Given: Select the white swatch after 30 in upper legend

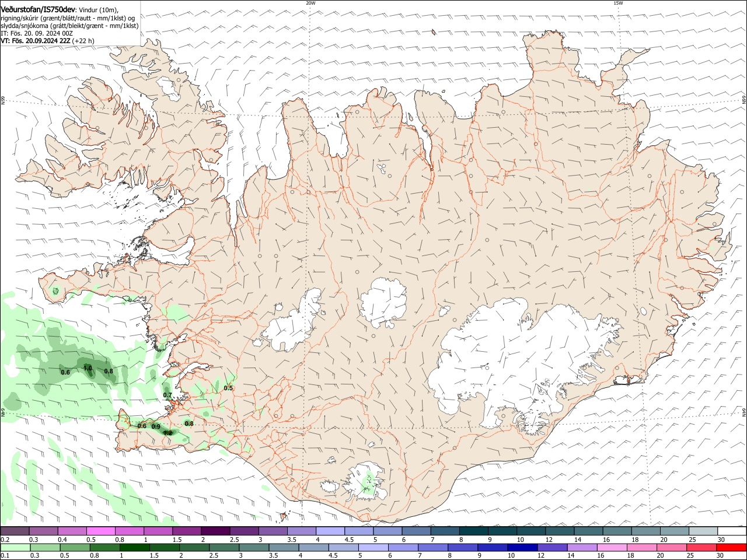Looking at the screenshot, I should [732, 531].
